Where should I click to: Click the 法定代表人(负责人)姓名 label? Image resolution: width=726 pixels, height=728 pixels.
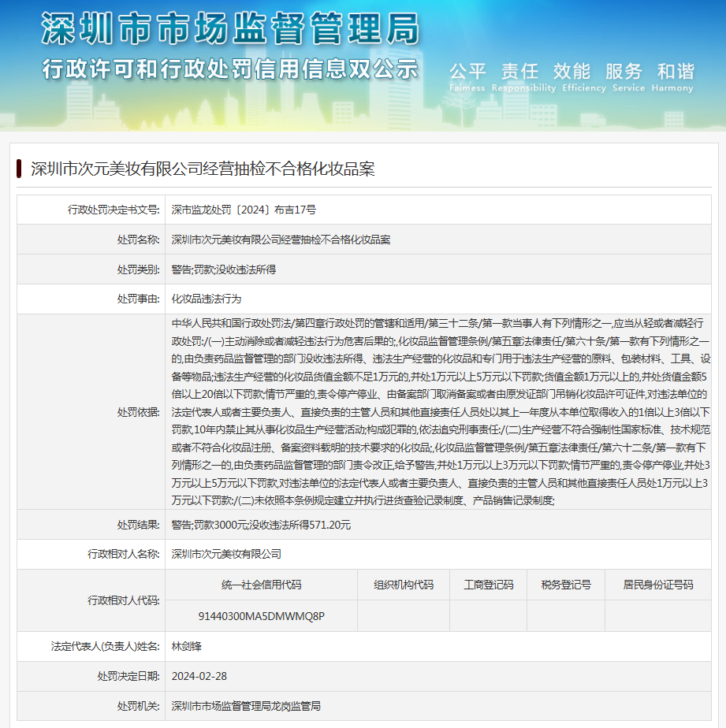(105, 646)
